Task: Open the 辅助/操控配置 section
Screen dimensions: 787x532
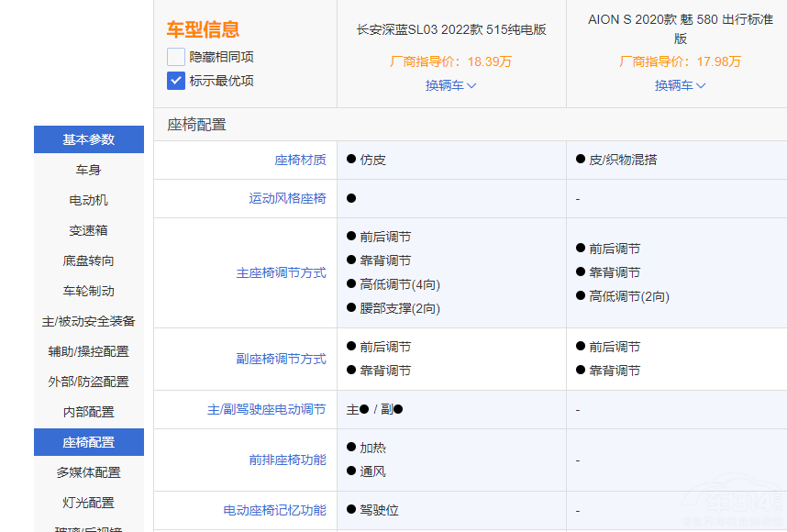Action: pos(88,350)
